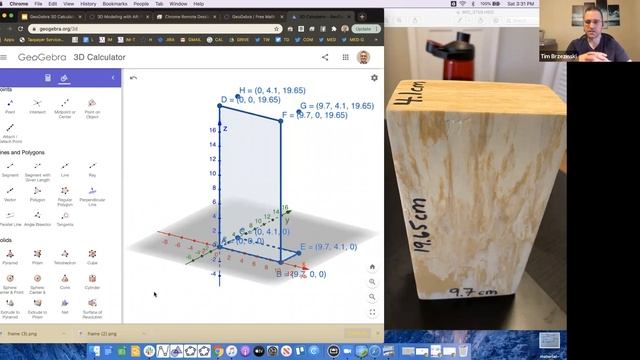Select the Parallel Line tool
640x360 pixels.
click(x=10, y=219)
